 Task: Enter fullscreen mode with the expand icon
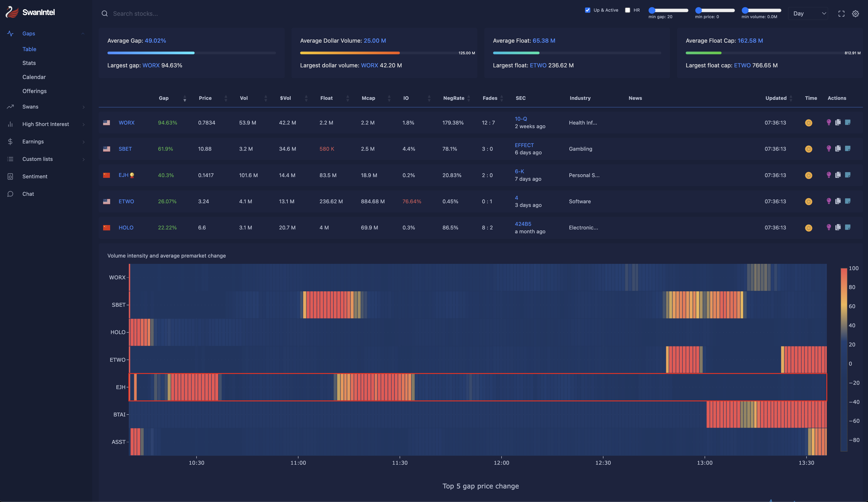(x=841, y=14)
